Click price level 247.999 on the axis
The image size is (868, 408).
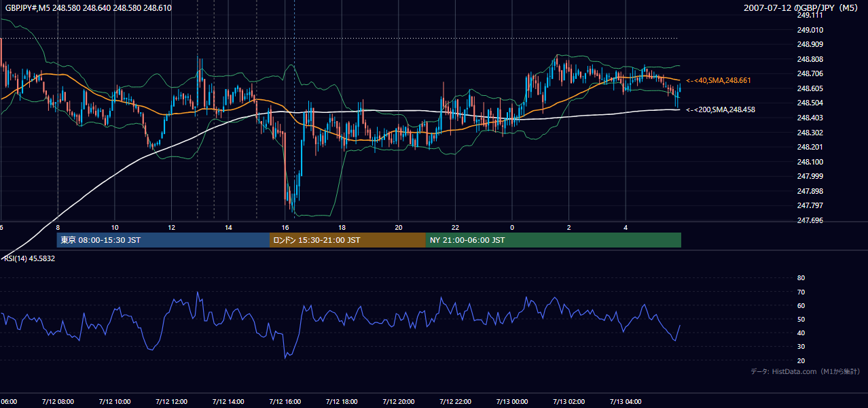tap(810, 176)
